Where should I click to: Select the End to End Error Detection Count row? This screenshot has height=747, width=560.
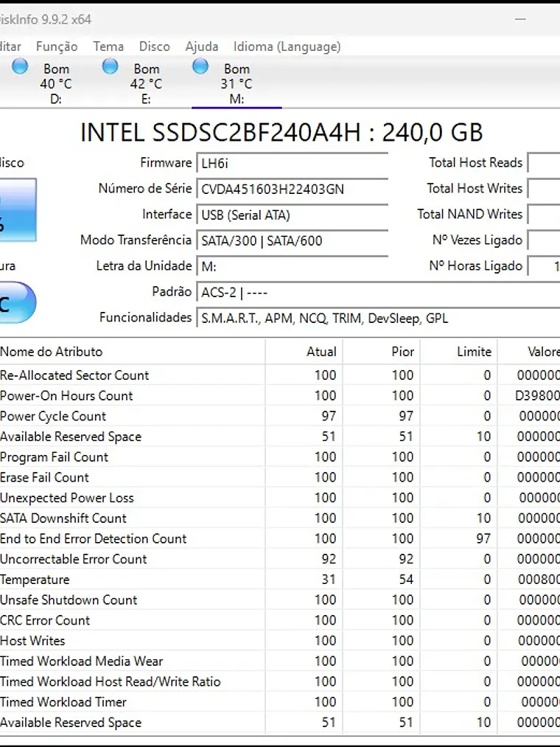(280, 538)
